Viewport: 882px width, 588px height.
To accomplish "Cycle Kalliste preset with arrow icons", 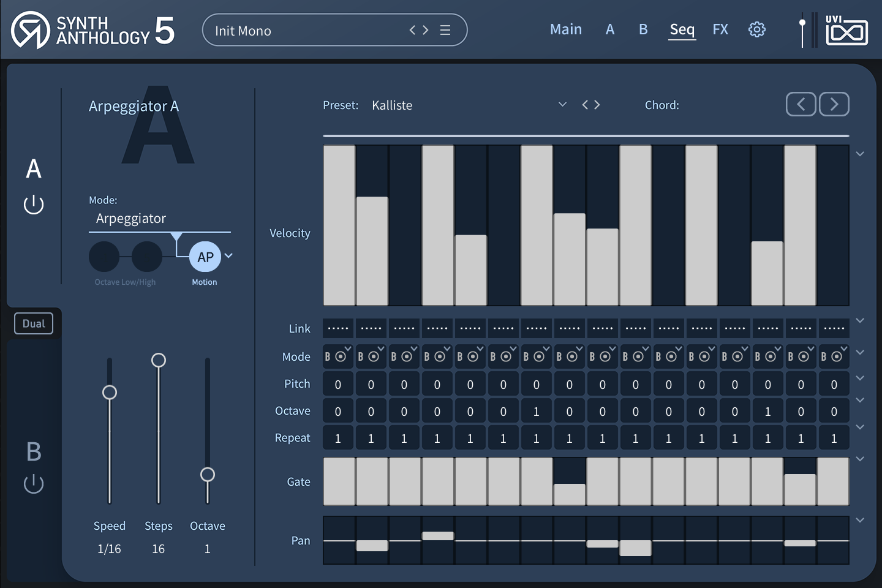I will coord(591,105).
